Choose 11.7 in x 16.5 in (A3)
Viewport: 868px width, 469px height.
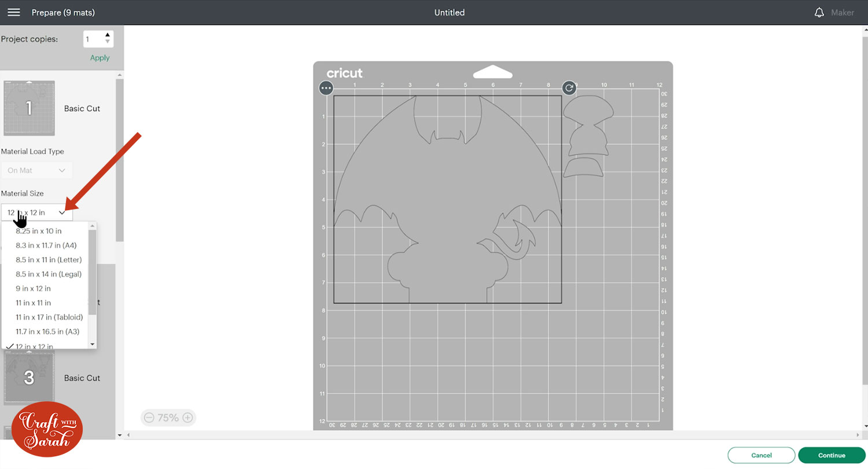[x=47, y=332]
